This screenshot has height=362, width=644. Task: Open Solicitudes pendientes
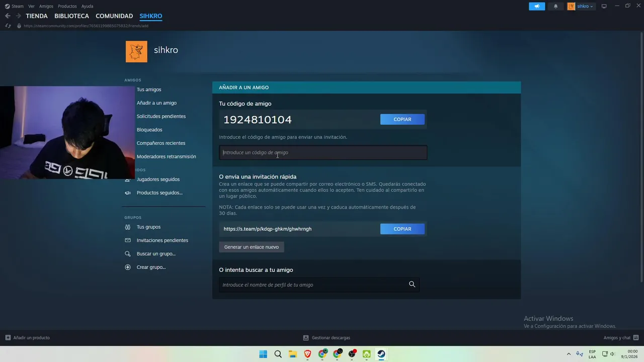coord(161,116)
